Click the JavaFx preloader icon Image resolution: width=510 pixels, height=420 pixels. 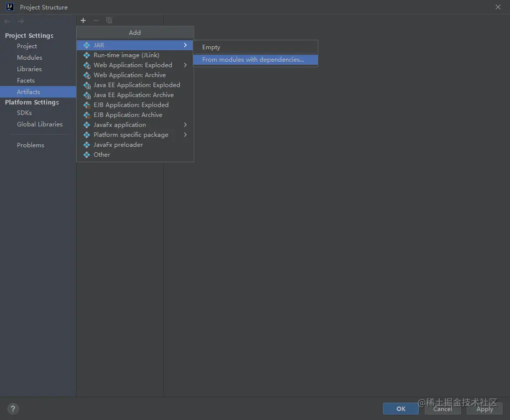pos(87,145)
